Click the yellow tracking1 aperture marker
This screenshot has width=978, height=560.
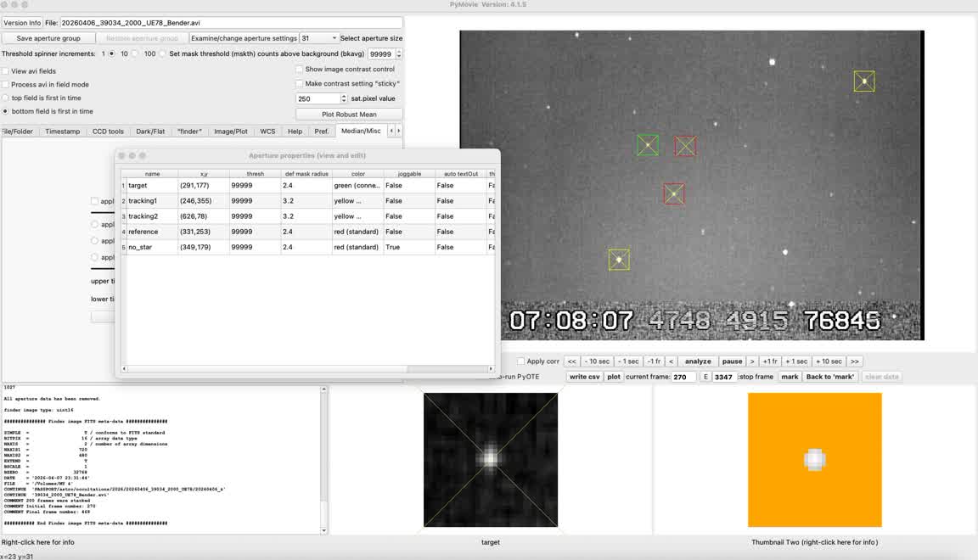pos(619,260)
